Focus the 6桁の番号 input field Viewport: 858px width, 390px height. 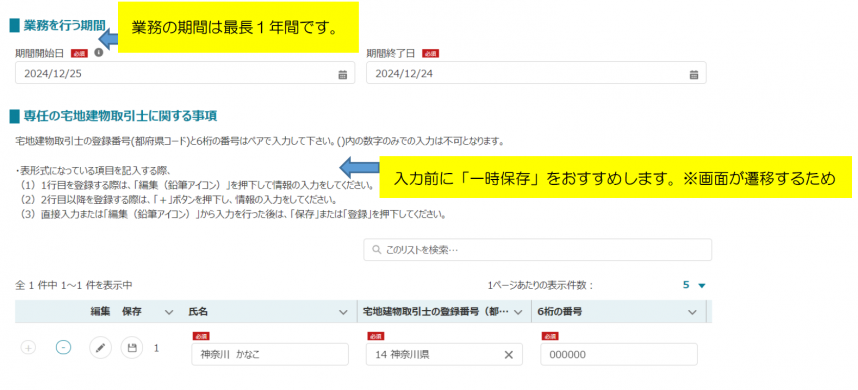[x=619, y=354]
